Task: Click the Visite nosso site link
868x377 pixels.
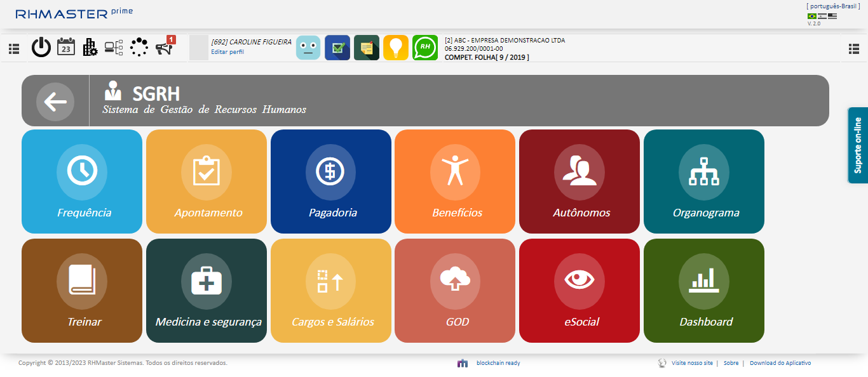Action: point(692,363)
